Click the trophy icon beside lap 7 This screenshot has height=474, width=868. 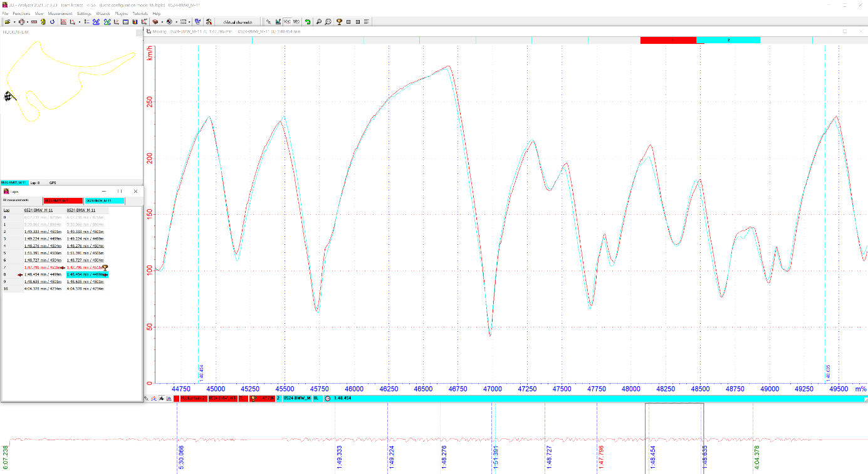[105, 267]
